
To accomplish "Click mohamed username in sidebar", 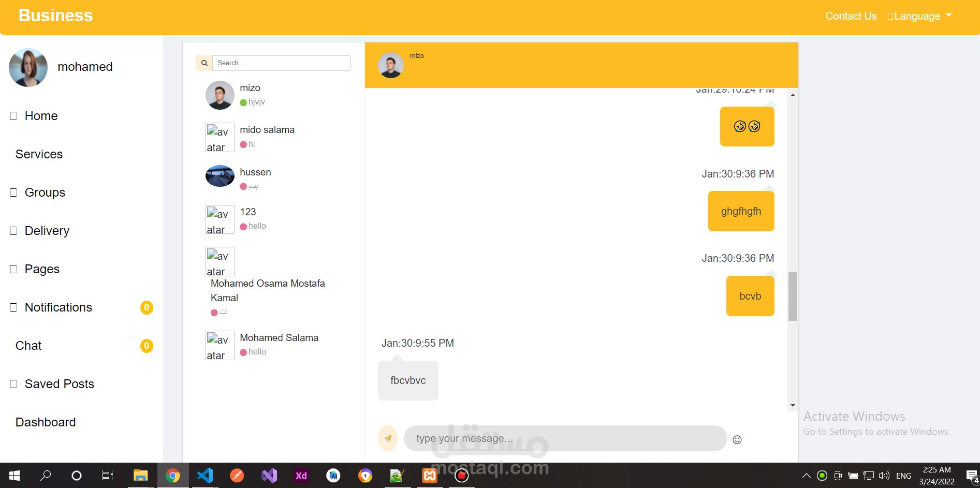I will (85, 67).
